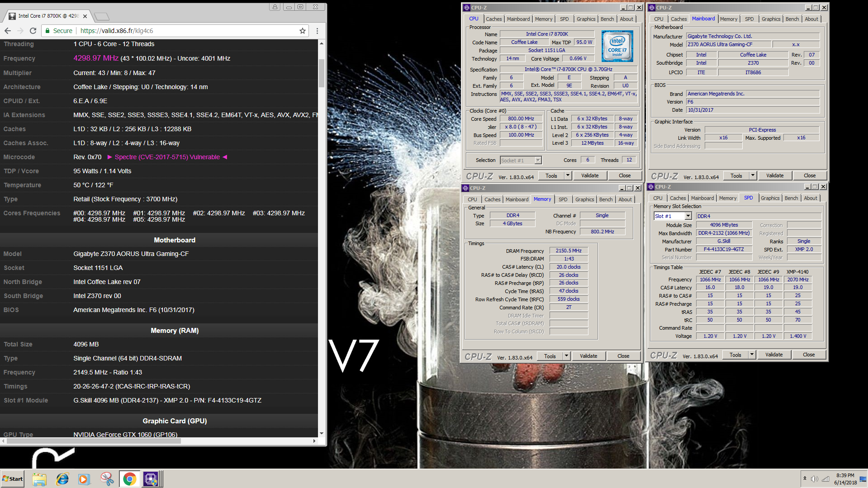The image size is (868, 488).
Task: Switch to Caches tab in CPU window
Action: point(493,19)
